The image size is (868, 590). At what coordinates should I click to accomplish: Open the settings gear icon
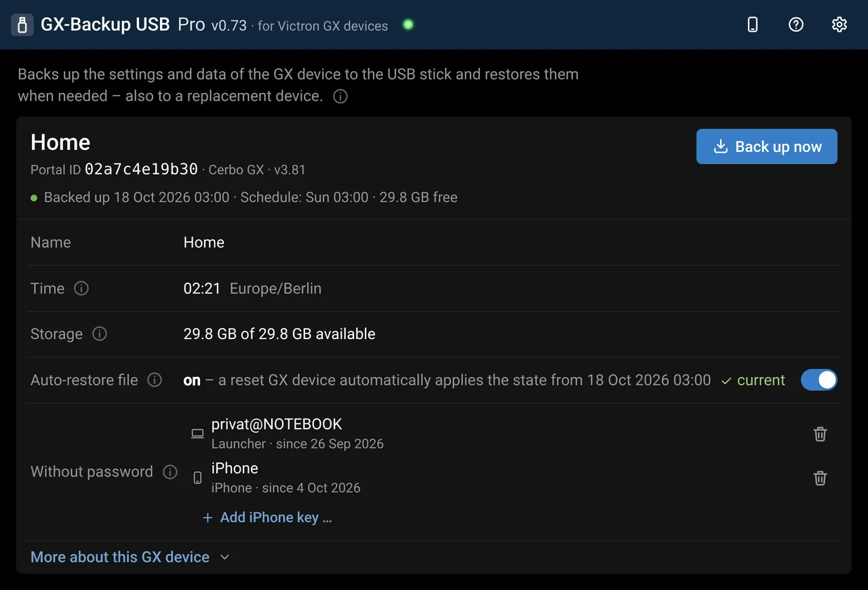(840, 24)
